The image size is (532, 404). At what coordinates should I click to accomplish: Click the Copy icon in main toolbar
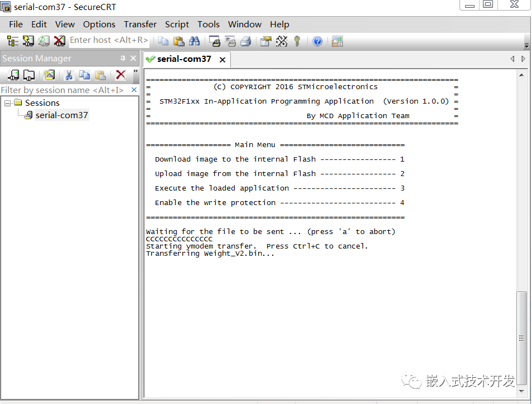[x=163, y=41]
